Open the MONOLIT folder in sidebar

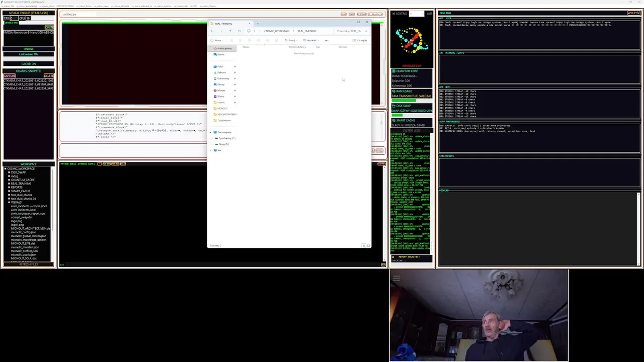[222, 108]
